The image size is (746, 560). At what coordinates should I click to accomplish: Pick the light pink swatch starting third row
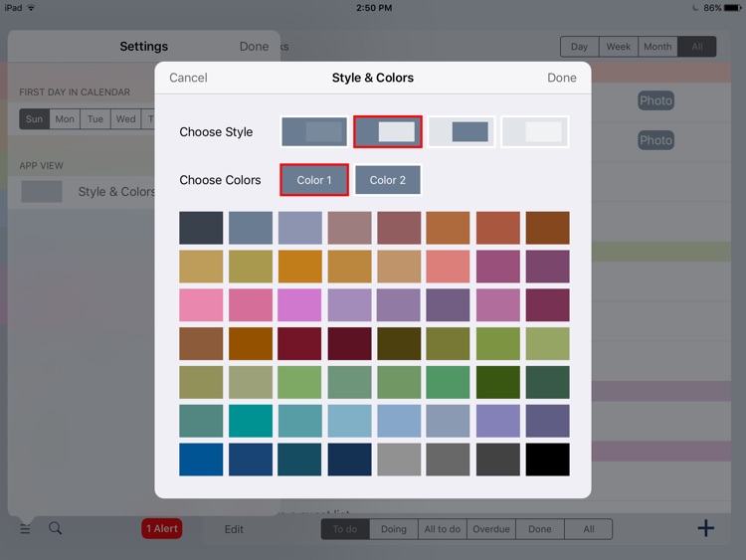(x=201, y=305)
